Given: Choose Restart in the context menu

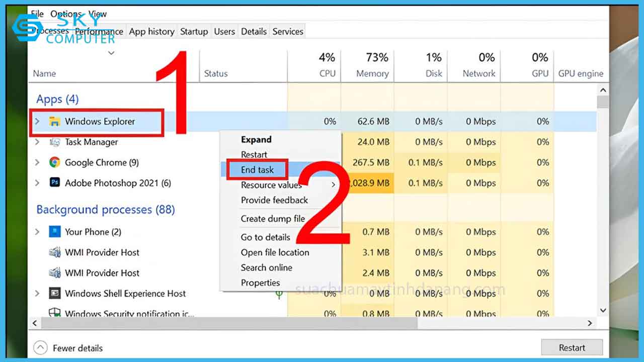Looking at the screenshot, I should pos(254,155).
